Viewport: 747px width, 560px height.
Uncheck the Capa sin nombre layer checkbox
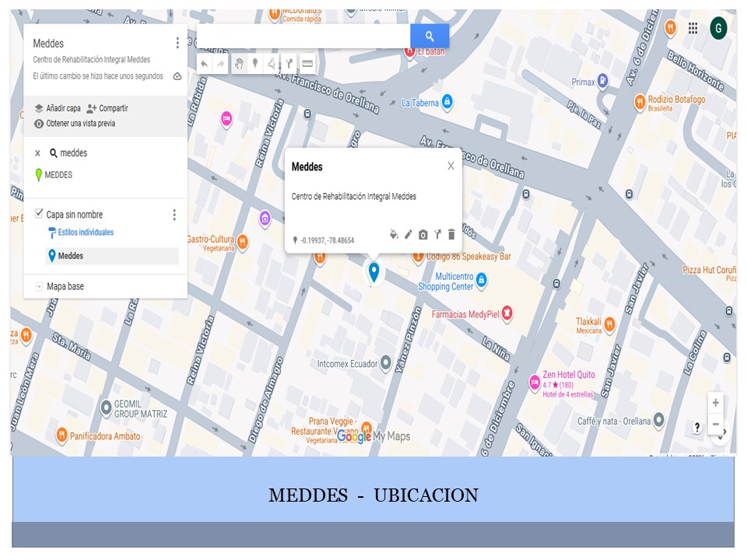39,214
